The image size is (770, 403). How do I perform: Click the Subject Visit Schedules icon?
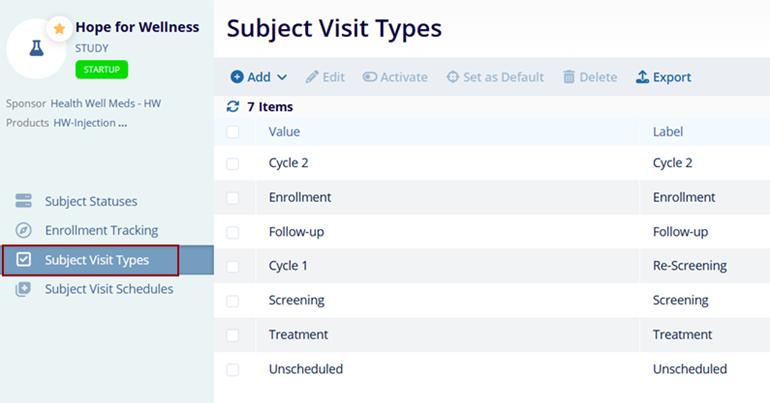tap(24, 289)
